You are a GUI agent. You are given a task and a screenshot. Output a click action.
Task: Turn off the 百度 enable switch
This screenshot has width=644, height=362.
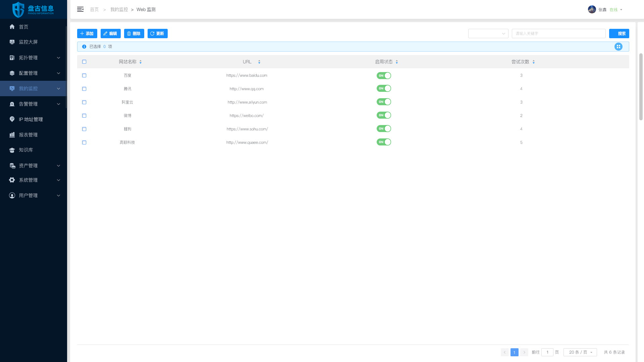(384, 75)
